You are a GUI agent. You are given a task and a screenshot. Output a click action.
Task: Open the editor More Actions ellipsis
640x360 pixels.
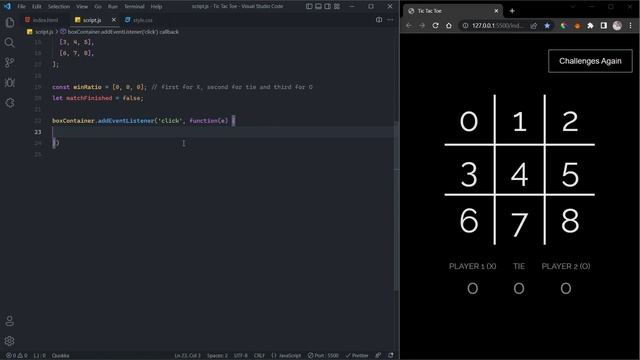(x=390, y=20)
